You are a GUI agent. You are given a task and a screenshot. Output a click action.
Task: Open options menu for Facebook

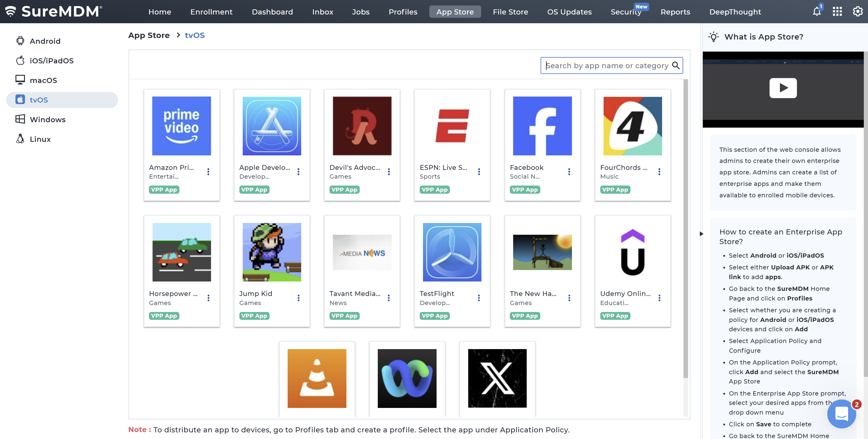point(569,172)
